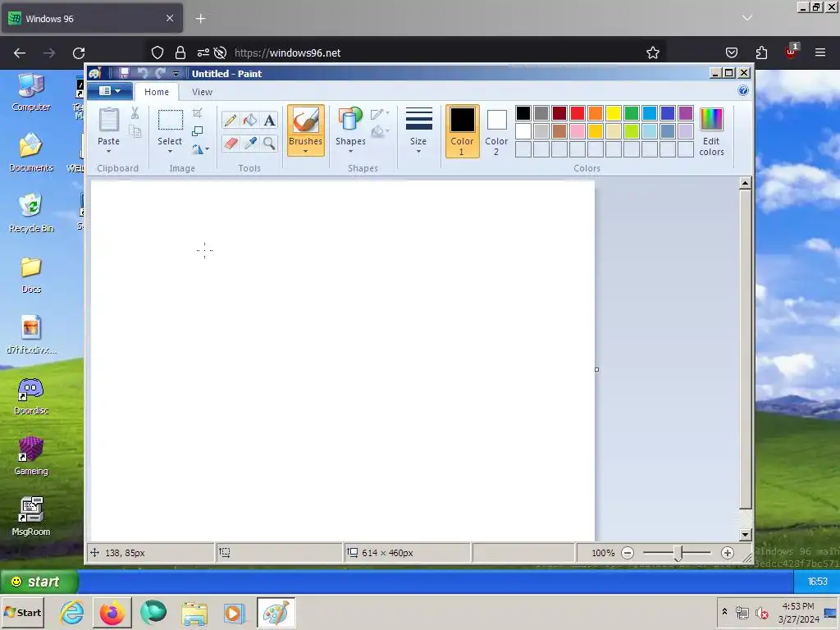The height and width of the screenshot is (630, 840).
Task: Open the browser hamburger menu
Action: tap(820, 52)
